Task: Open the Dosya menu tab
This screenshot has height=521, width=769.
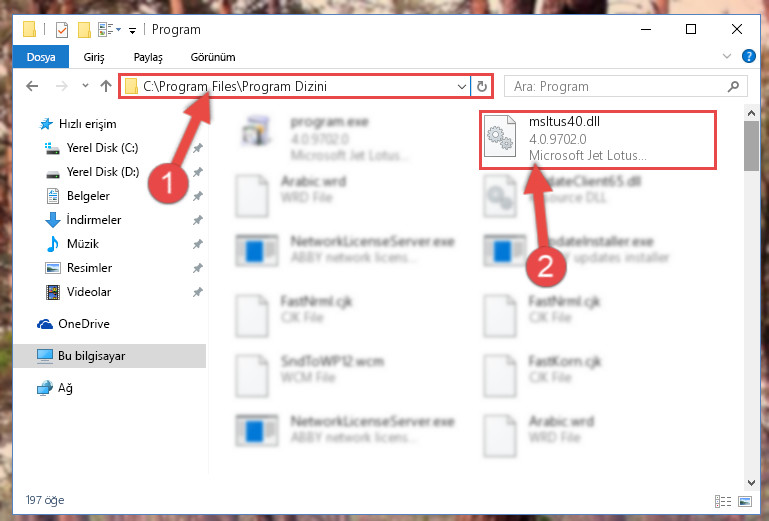Action: point(41,57)
